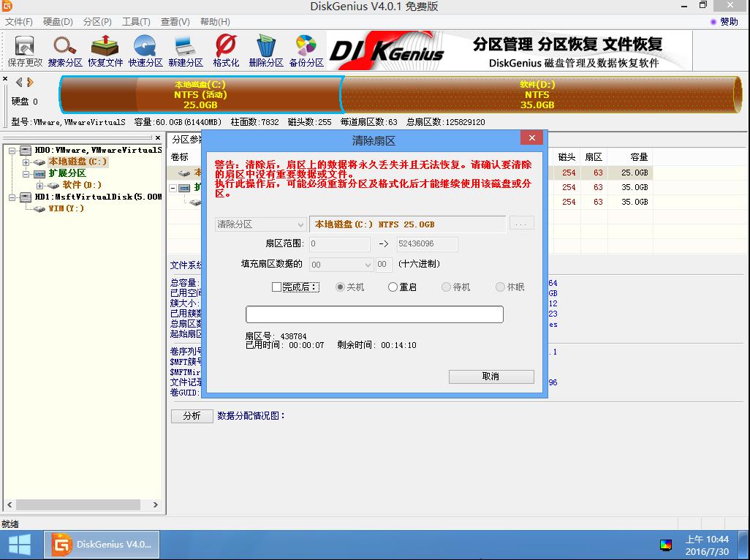This screenshot has width=750, height=560.
Task: Open the 清除分区 dropdown
Action: pyautogui.click(x=260, y=224)
